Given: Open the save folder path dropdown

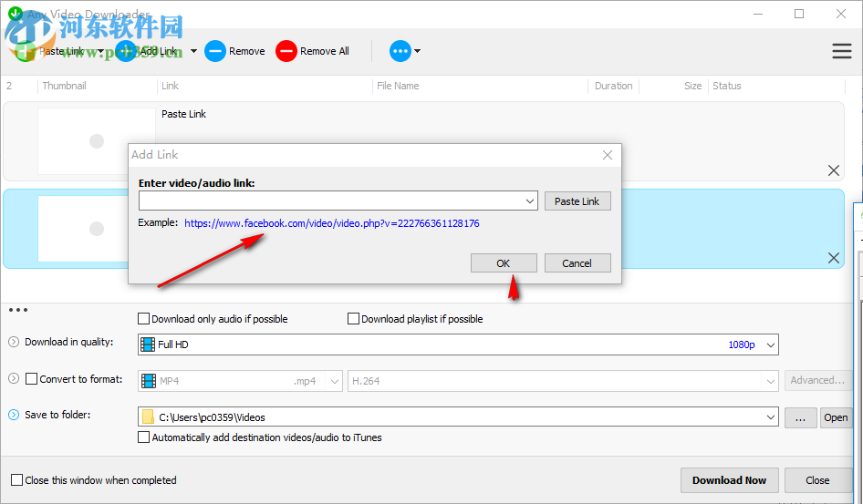Looking at the screenshot, I should pyautogui.click(x=458, y=417).
